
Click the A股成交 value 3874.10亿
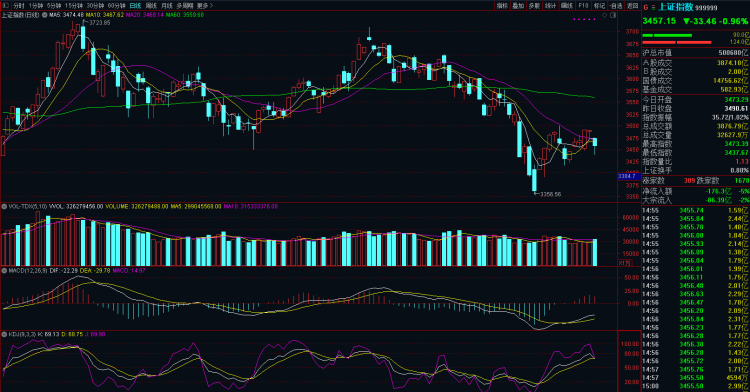[732, 63]
